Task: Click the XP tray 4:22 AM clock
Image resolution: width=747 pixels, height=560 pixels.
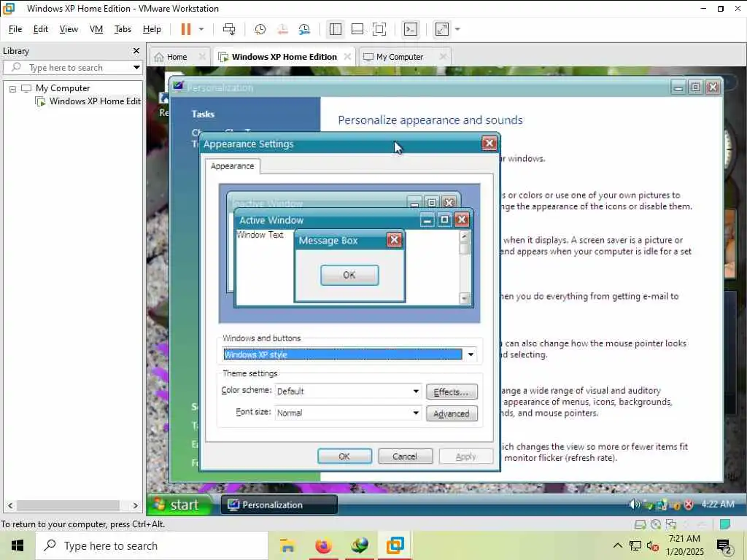Action: [x=718, y=504]
